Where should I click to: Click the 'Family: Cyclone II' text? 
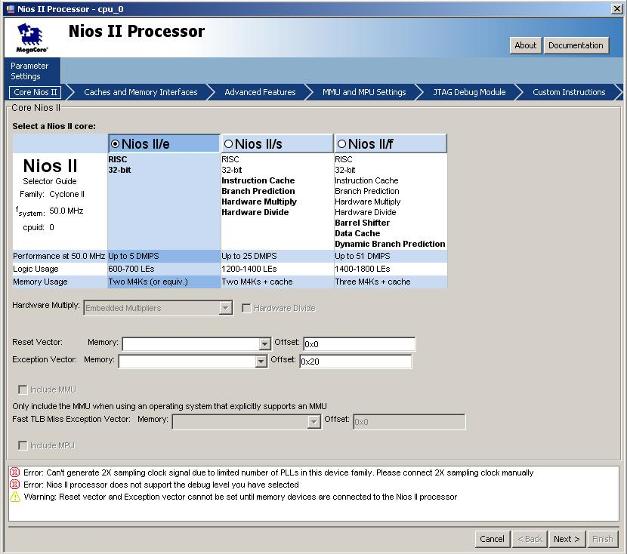pyautogui.click(x=52, y=194)
